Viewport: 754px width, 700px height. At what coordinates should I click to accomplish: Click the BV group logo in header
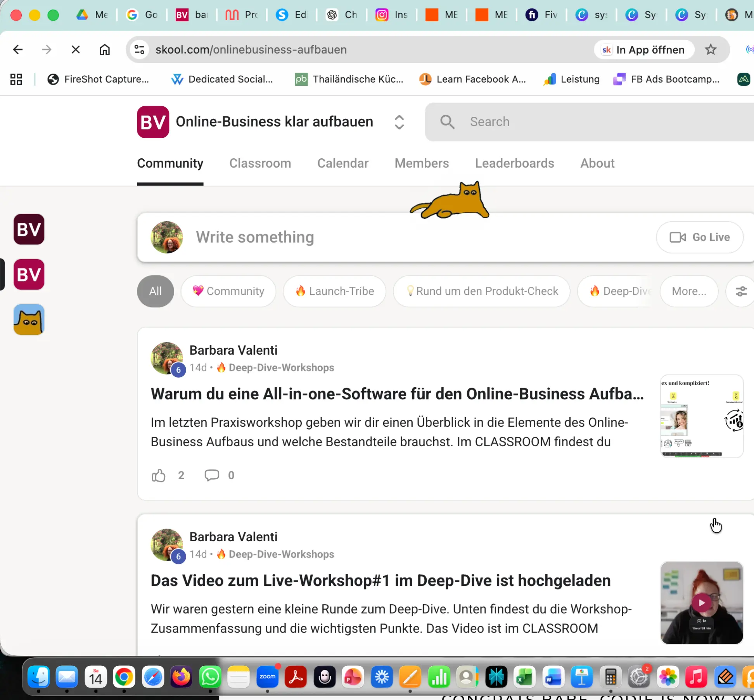[153, 122]
